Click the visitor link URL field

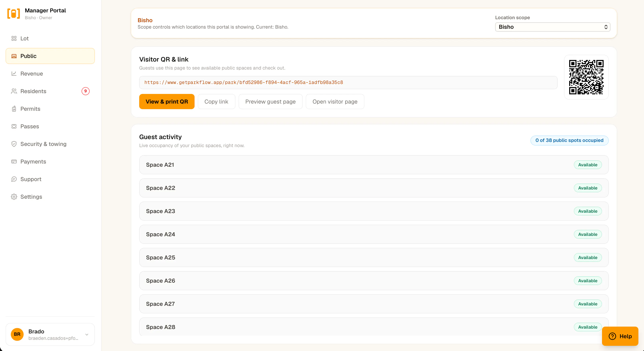348,82
